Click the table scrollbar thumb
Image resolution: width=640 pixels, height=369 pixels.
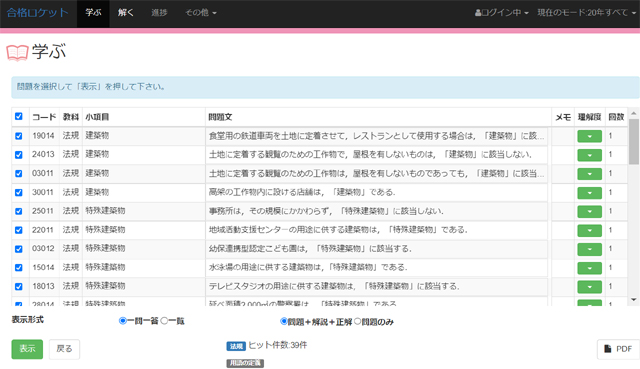pyautogui.click(x=633, y=142)
